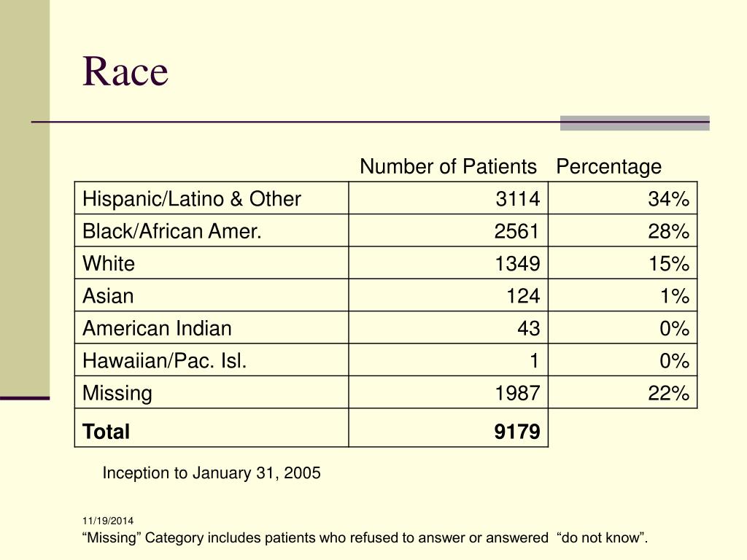This screenshot has width=747, height=560.
Task: Select the Asian row label cell
Action: click(212, 295)
